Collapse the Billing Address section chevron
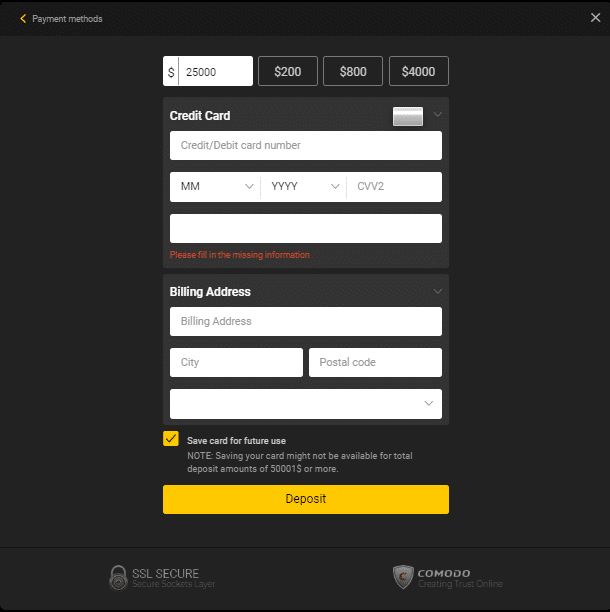610x612 pixels. (437, 291)
